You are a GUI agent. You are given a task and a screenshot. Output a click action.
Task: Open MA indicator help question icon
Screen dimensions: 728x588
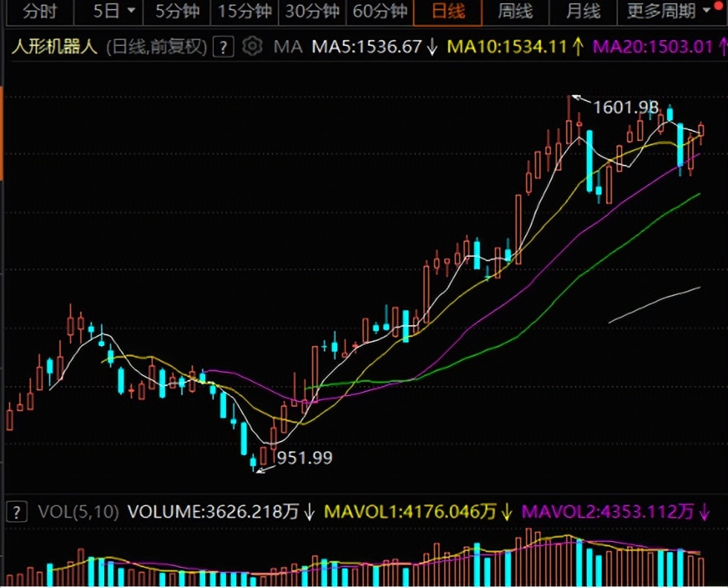click(x=224, y=47)
